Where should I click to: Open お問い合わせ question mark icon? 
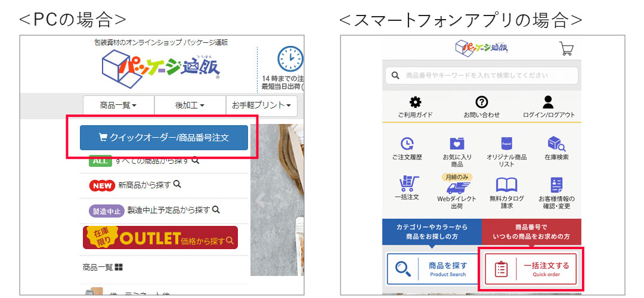[x=481, y=102]
